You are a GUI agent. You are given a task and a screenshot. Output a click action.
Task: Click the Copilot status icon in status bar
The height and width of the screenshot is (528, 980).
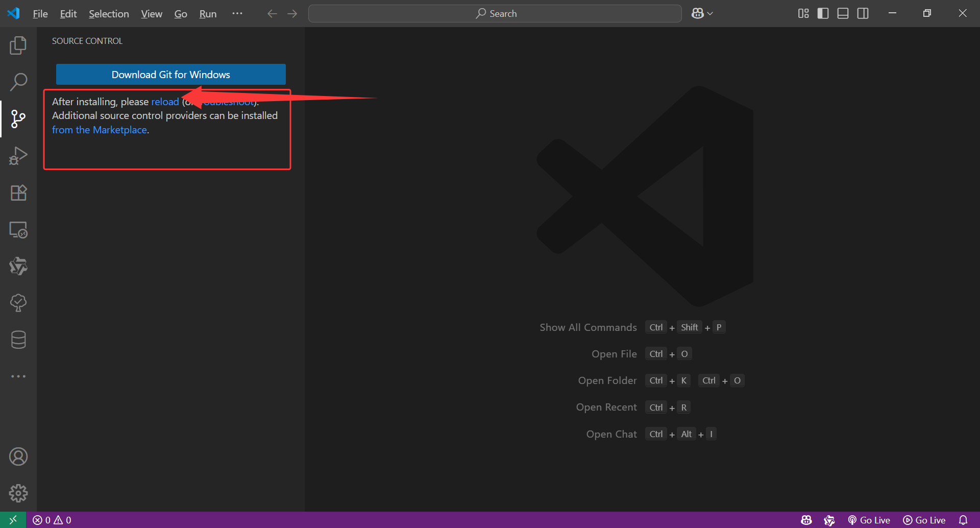pos(806,520)
